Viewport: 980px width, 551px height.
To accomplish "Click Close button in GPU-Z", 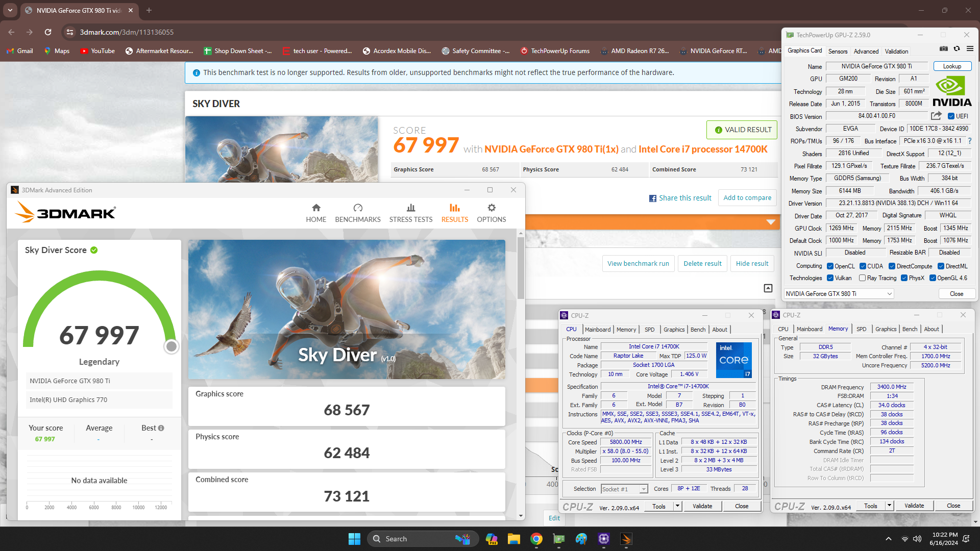I will (957, 294).
